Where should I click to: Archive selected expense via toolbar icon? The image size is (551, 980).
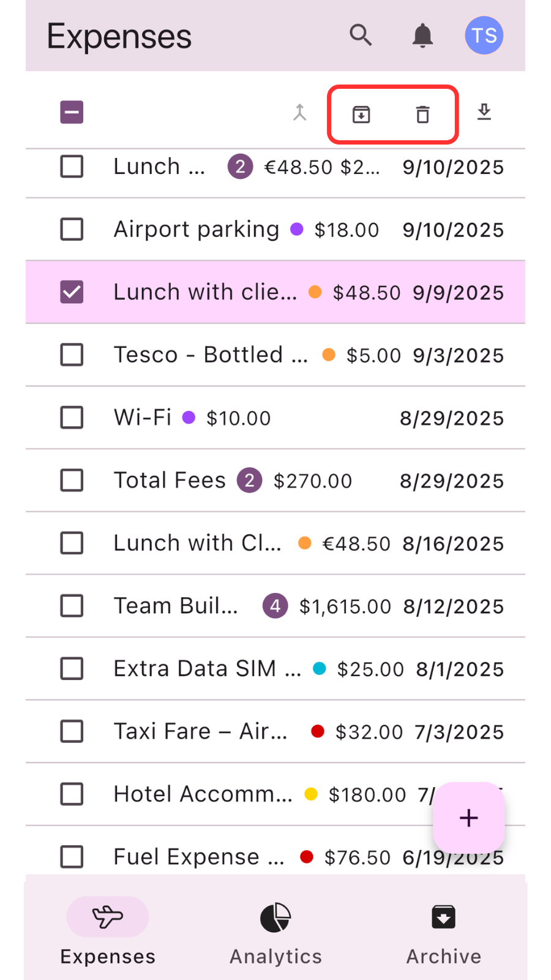361,115
